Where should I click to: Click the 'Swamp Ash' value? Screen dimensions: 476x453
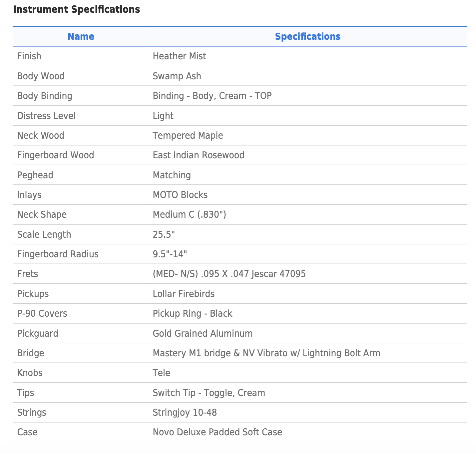(x=177, y=76)
